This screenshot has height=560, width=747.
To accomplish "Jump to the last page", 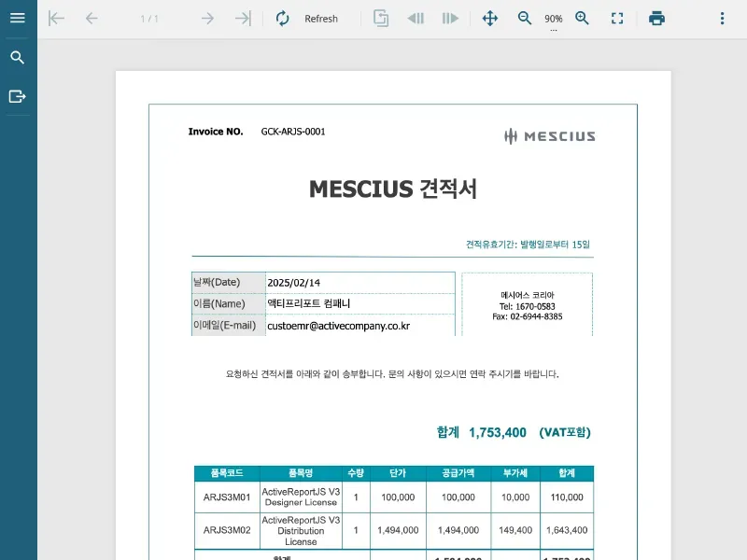I will click(243, 19).
